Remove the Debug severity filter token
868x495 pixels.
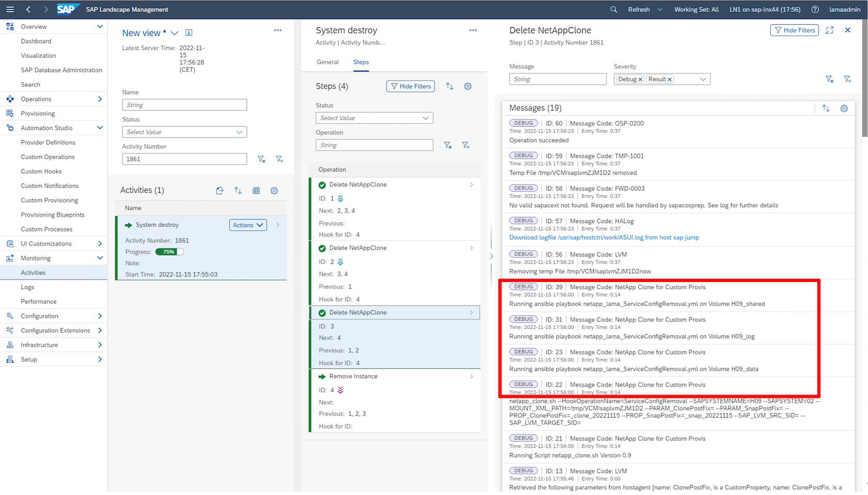pos(640,80)
